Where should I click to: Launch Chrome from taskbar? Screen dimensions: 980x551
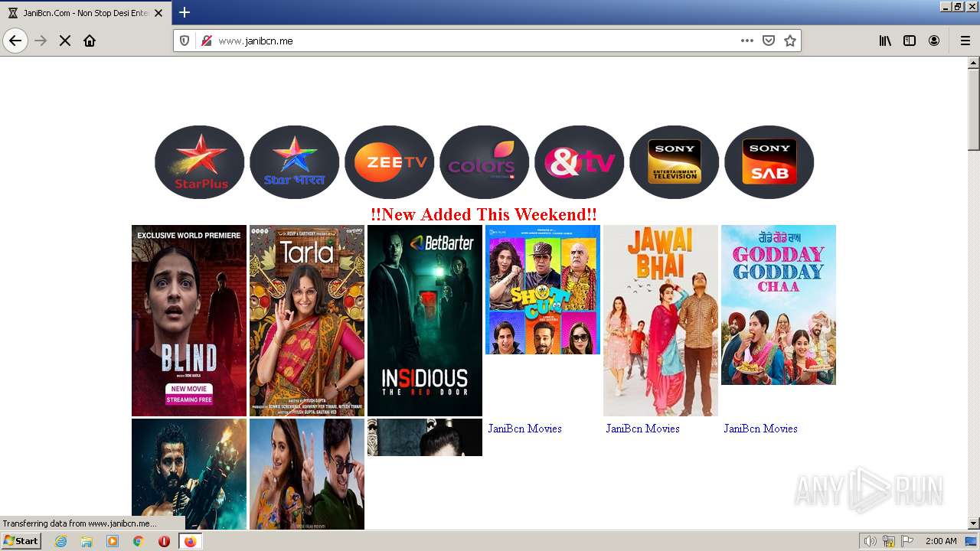coord(139,541)
